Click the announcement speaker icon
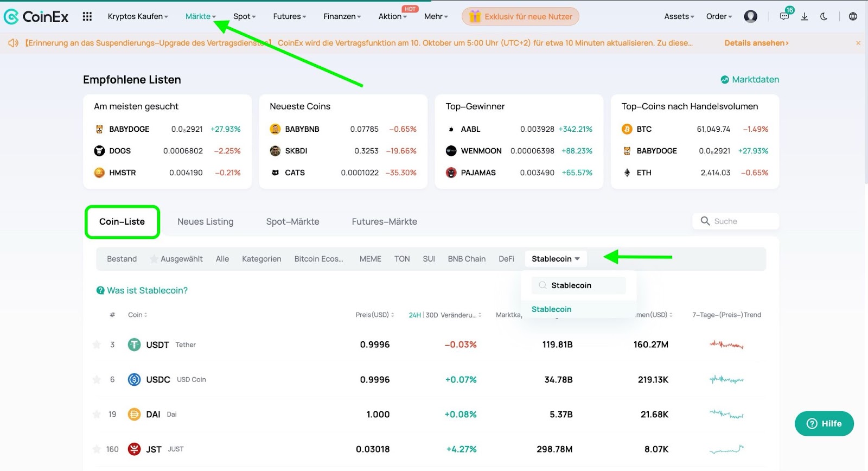The image size is (868, 471). 14,43
